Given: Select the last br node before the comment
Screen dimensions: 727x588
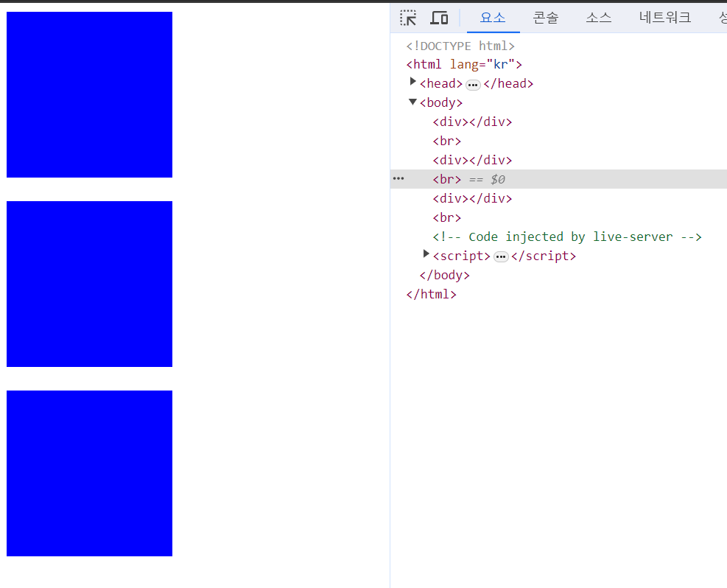Looking at the screenshot, I should (x=447, y=217).
